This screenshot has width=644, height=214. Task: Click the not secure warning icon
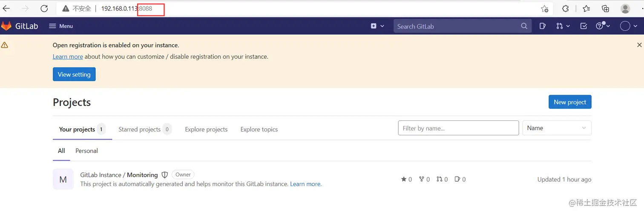(x=66, y=9)
